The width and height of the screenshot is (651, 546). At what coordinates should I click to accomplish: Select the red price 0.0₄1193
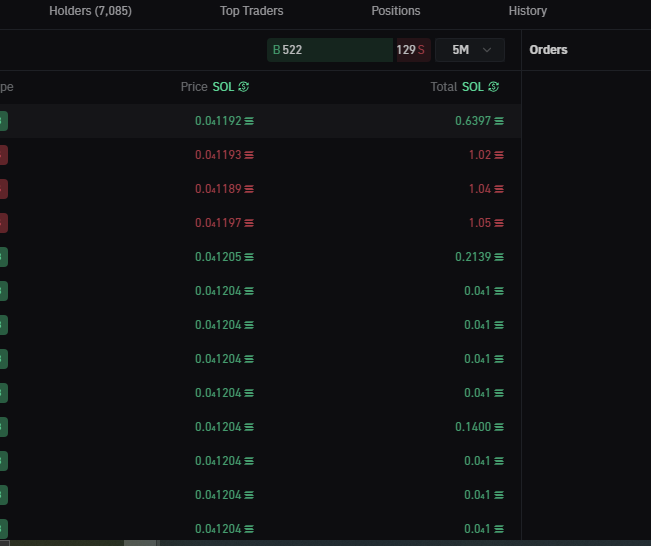(218, 155)
